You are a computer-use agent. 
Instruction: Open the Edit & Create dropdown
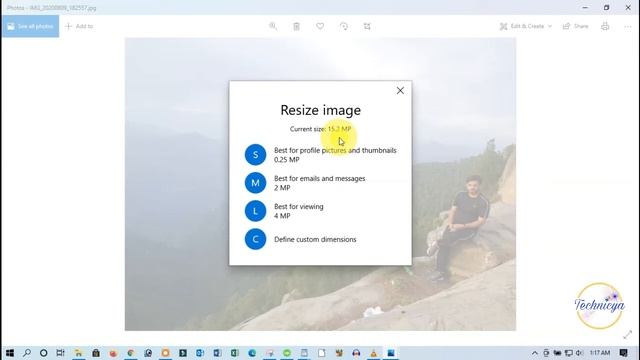[526, 26]
